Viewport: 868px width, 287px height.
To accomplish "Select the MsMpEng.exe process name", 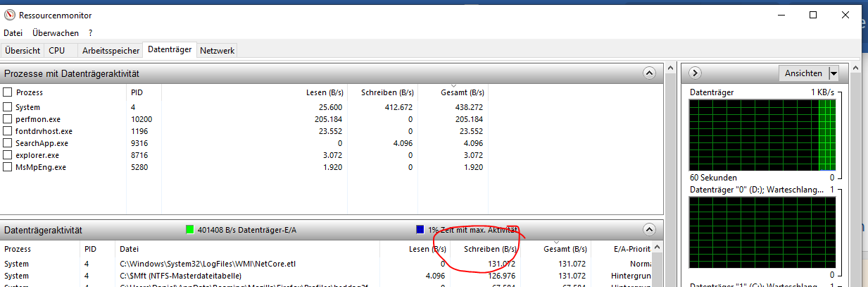I will coord(41,167).
